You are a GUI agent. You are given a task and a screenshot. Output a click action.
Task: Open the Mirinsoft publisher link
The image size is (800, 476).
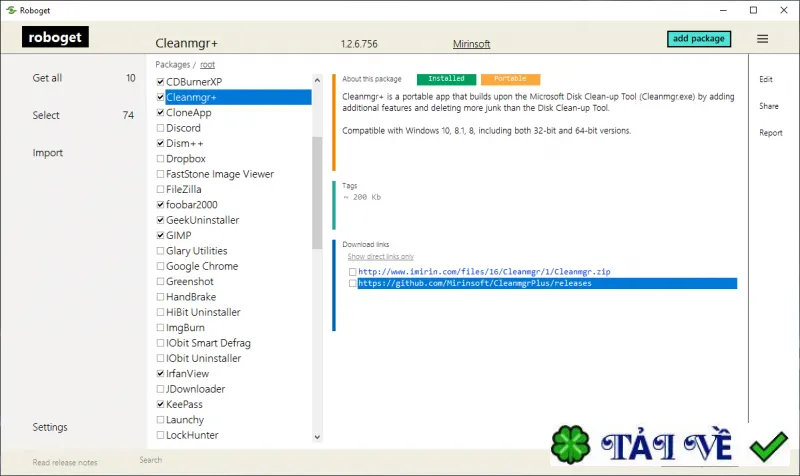click(x=471, y=44)
